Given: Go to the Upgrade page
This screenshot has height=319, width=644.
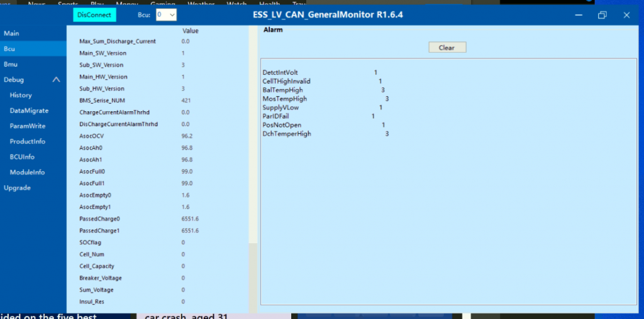Looking at the screenshot, I should [17, 188].
